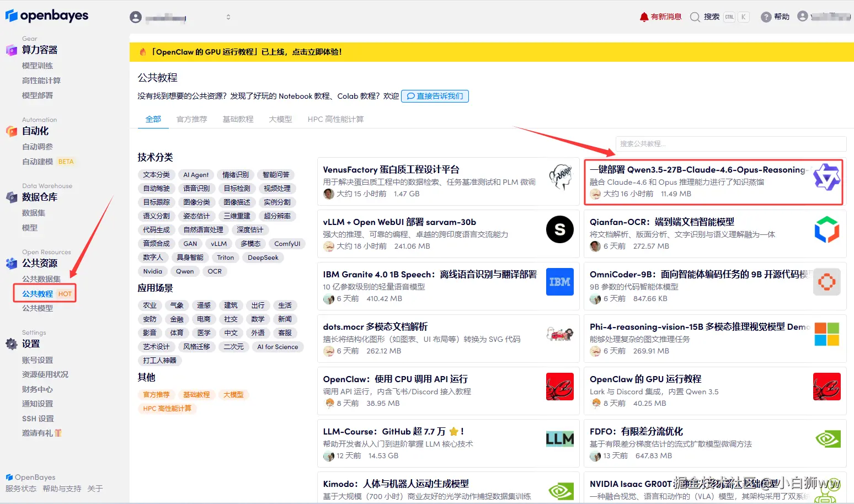Open the help question mark icon
Viewport: 854px width, 504px height.
pos(766,17)
